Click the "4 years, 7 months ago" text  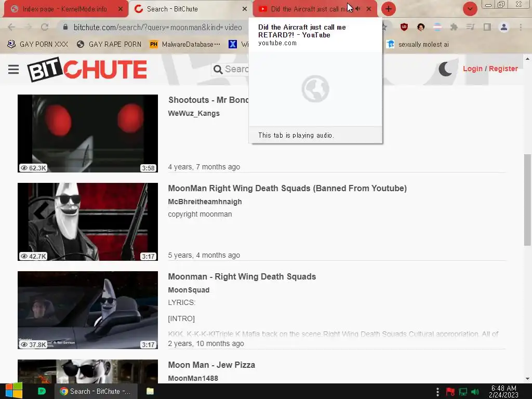(x=204, y=167)
